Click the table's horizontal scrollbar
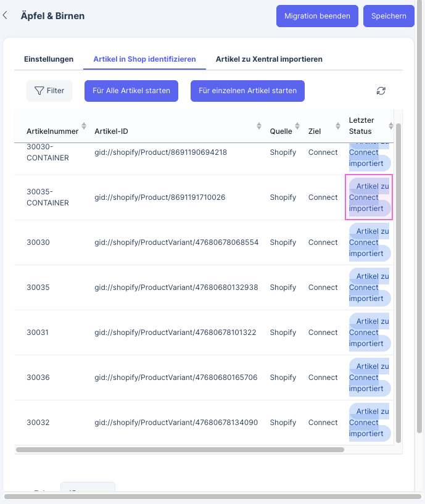This screenshot has width=425, height=504. tap(180, 450)
